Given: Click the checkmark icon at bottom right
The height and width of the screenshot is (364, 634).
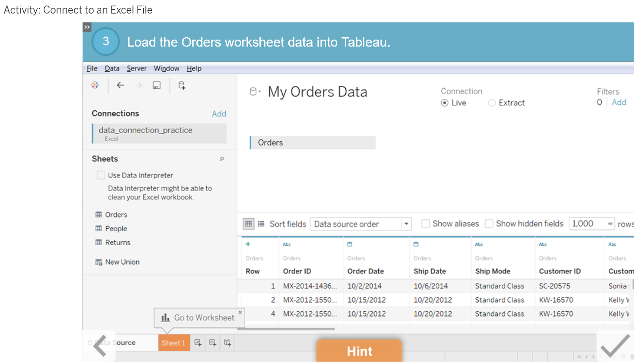Looking at the screenshot, I should click(x=615, y=346).
